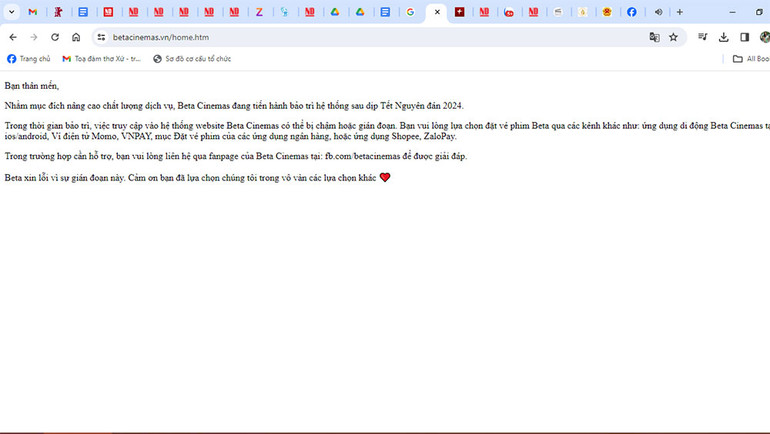Open the Toạ đàm thơ Xứ Gmail bookmark

[x=101, y=59]
